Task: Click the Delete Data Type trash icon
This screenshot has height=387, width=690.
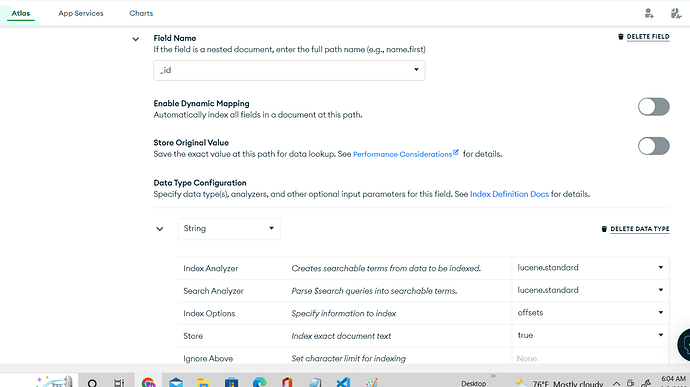Action: click(x=604, y=229)
